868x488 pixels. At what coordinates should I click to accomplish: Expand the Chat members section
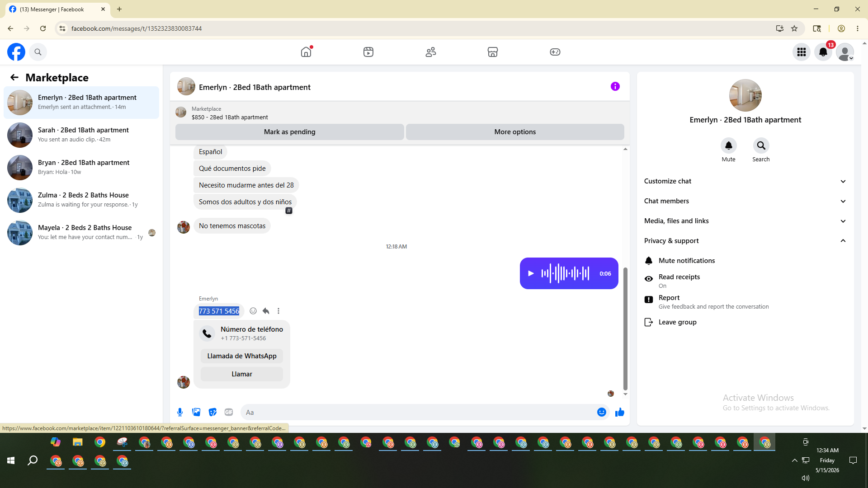tap(745, 201)
